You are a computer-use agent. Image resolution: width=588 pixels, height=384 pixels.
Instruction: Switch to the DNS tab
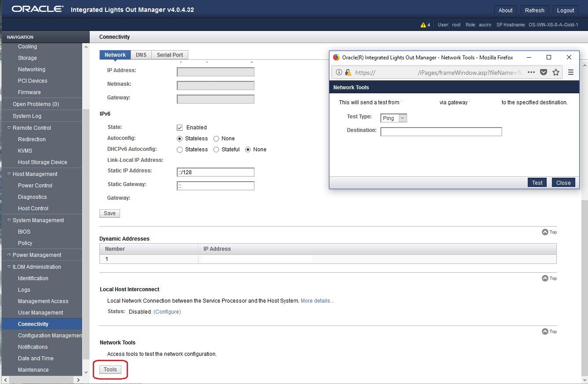(141, 55)
